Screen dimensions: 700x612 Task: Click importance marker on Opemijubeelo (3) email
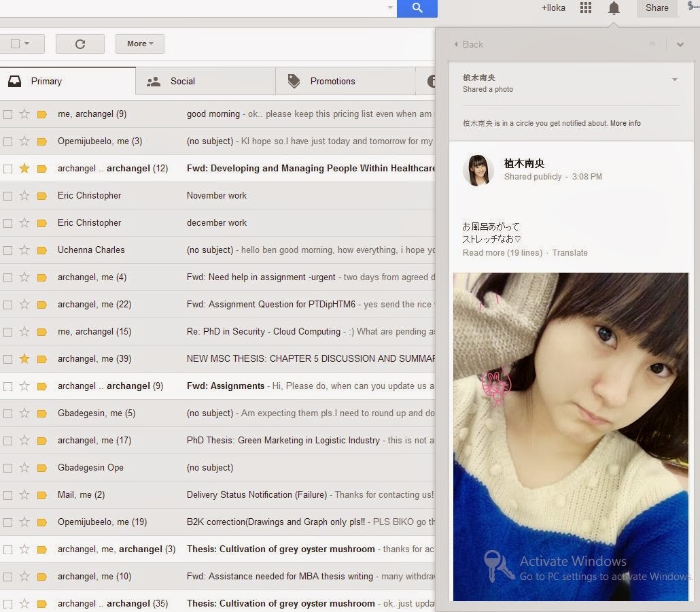coord(42,141)
